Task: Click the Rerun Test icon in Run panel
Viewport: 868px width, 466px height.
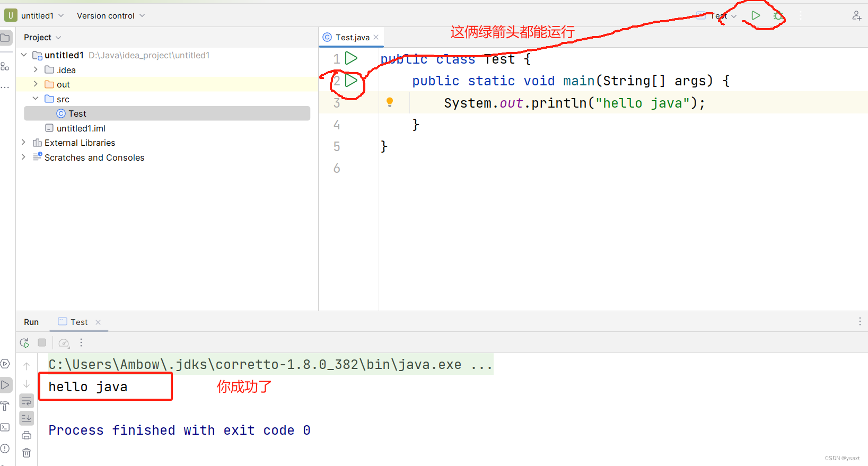Action: 24,343
